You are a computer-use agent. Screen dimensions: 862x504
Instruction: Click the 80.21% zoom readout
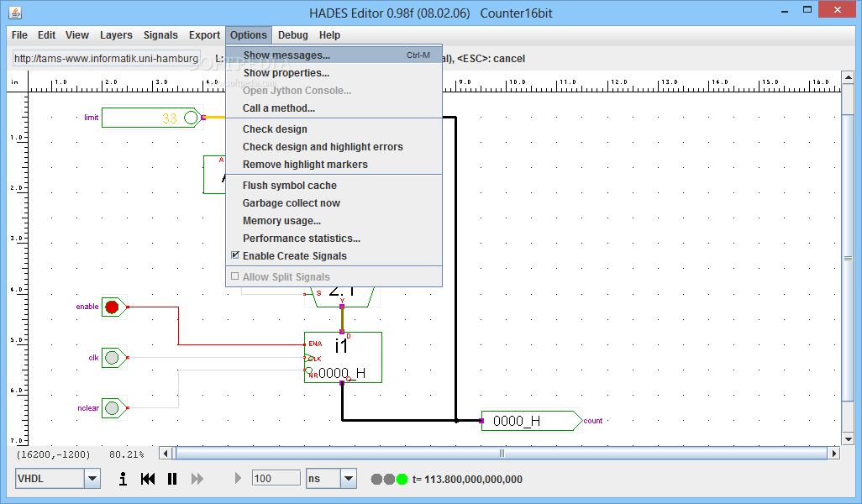click(x=126, y=454)
